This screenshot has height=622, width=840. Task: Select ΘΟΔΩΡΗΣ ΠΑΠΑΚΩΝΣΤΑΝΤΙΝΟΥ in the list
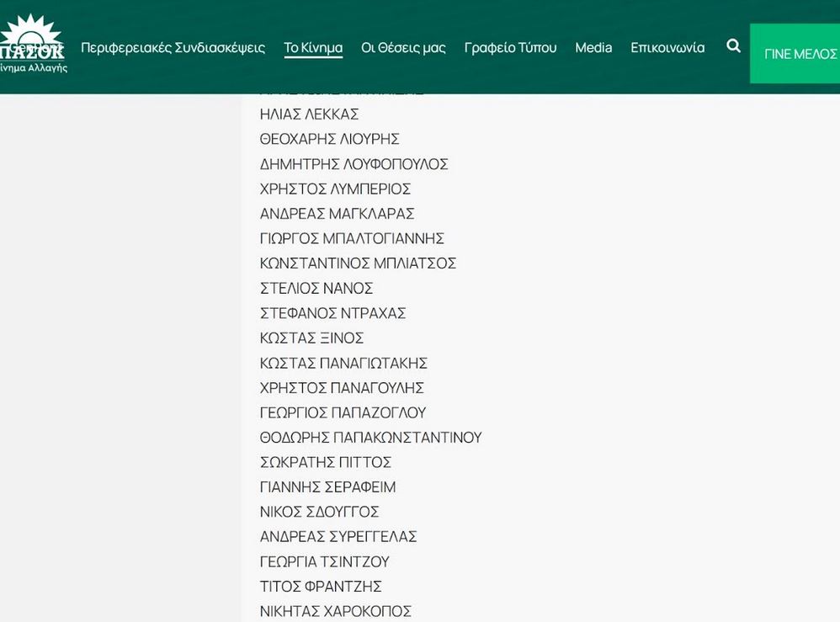click(370, 438)
